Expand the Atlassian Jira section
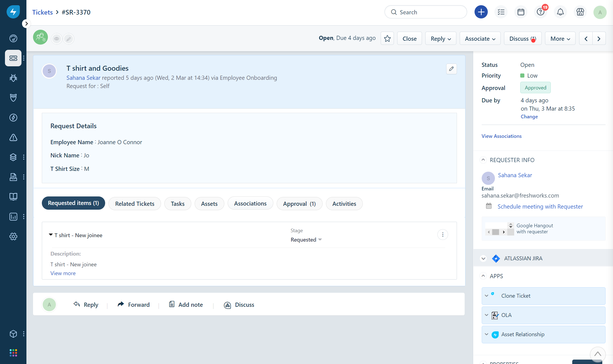Viewport: 613px width, 364px height. tap(483, 258)
